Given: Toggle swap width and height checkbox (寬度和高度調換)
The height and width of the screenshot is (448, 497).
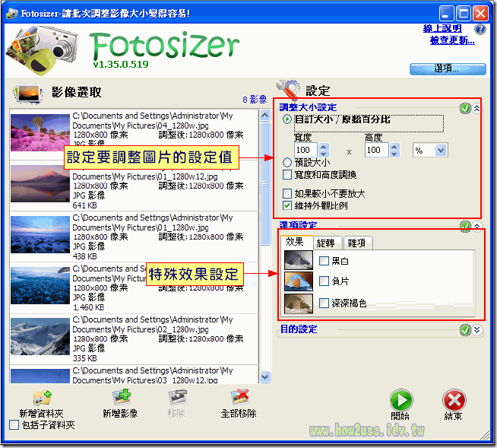Looking at the screenshot, I should [287, 174].
